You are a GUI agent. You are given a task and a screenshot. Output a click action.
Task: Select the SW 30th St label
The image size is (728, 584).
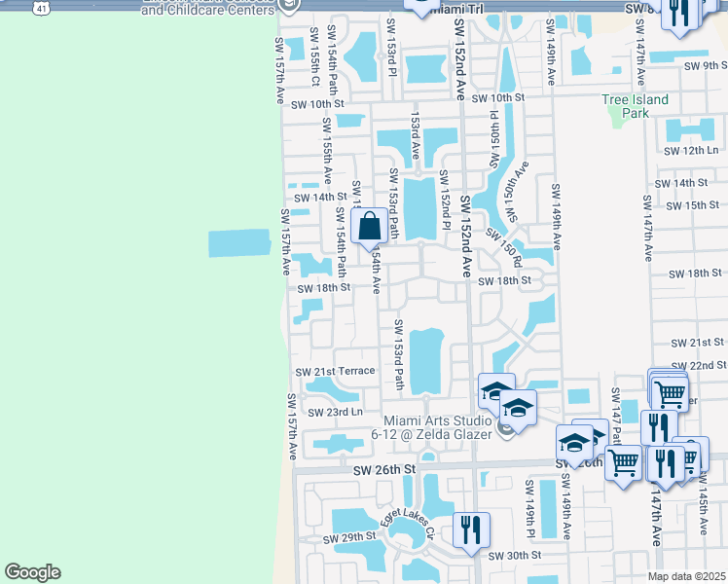pos(515,555)
